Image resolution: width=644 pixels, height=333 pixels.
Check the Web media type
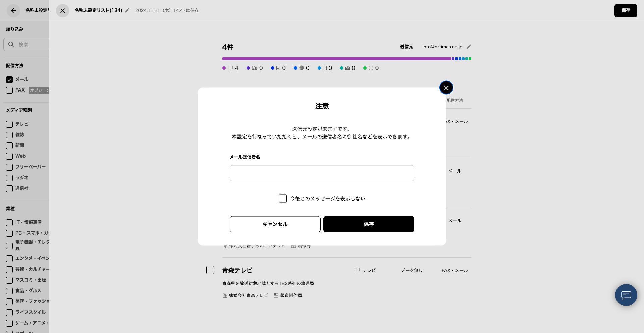(9, 156)
